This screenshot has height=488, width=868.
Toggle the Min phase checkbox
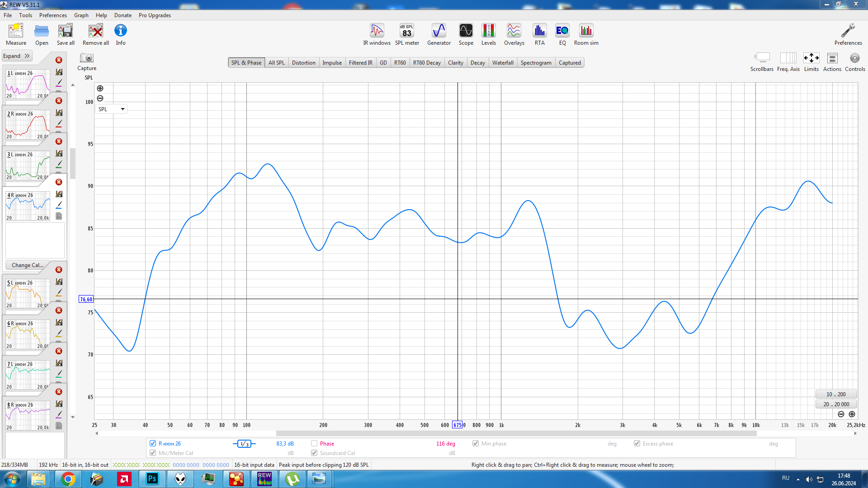(x=476, y=443)
